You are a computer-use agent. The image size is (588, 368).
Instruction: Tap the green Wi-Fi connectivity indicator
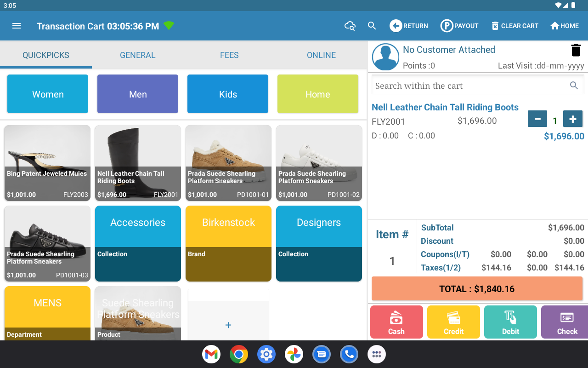(169, 26)
